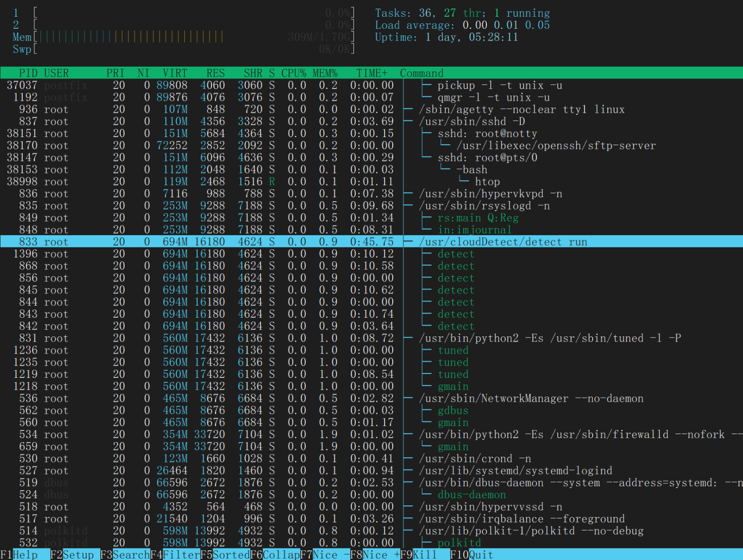Select detect thread with PID 868
The height and width of the screenshot is (560, 743).
[x=371, y=266]
